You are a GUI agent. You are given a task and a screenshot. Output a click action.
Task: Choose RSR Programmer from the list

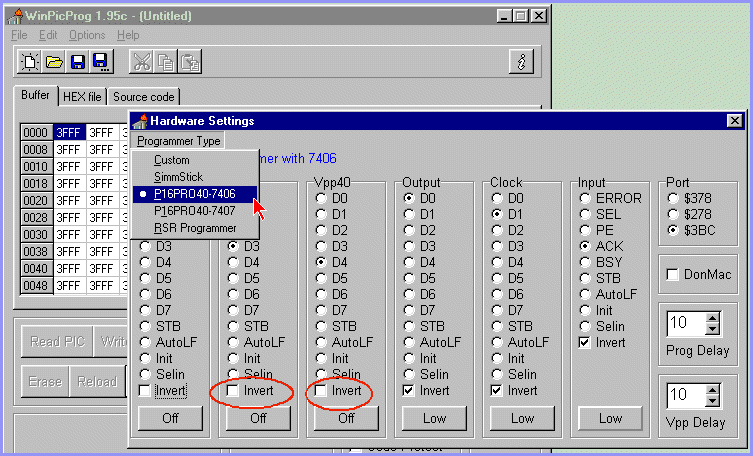[x=195, y=228]
